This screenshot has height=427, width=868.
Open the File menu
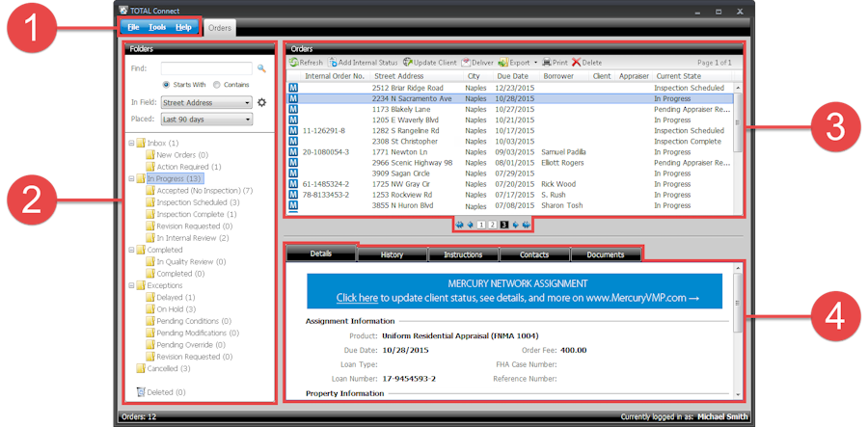click(133, 27)
